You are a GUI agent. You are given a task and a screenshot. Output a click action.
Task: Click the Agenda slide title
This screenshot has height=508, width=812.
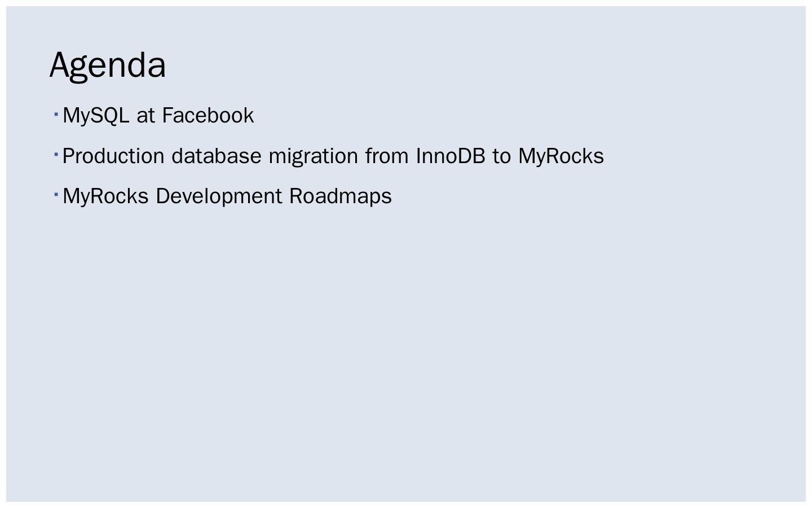(x=108, y=65)
